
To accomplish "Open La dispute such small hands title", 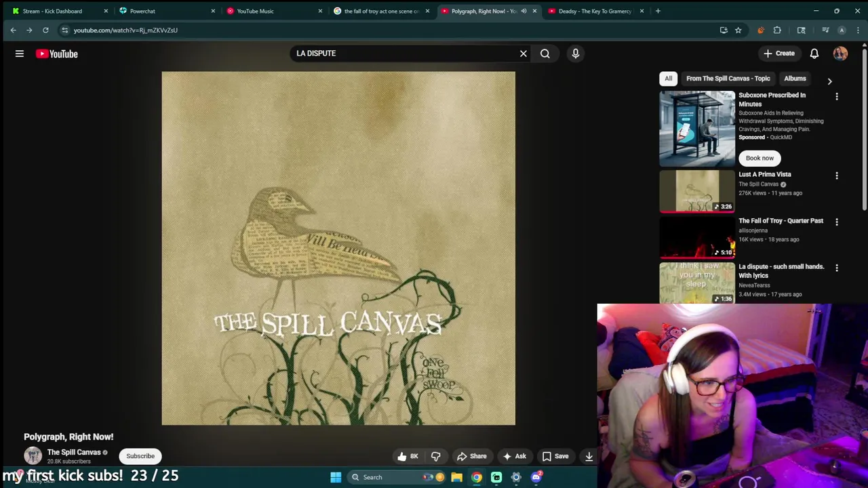I will (x=781, y=271).
